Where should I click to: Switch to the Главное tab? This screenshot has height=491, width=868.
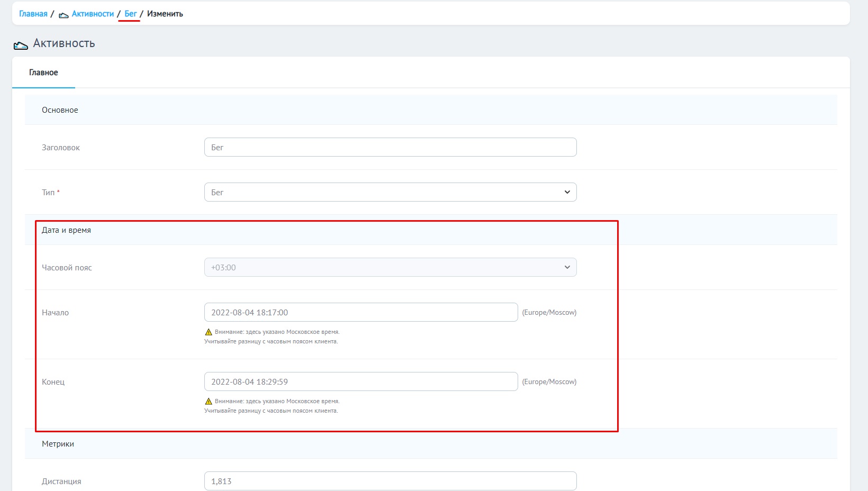pos(43,72)
